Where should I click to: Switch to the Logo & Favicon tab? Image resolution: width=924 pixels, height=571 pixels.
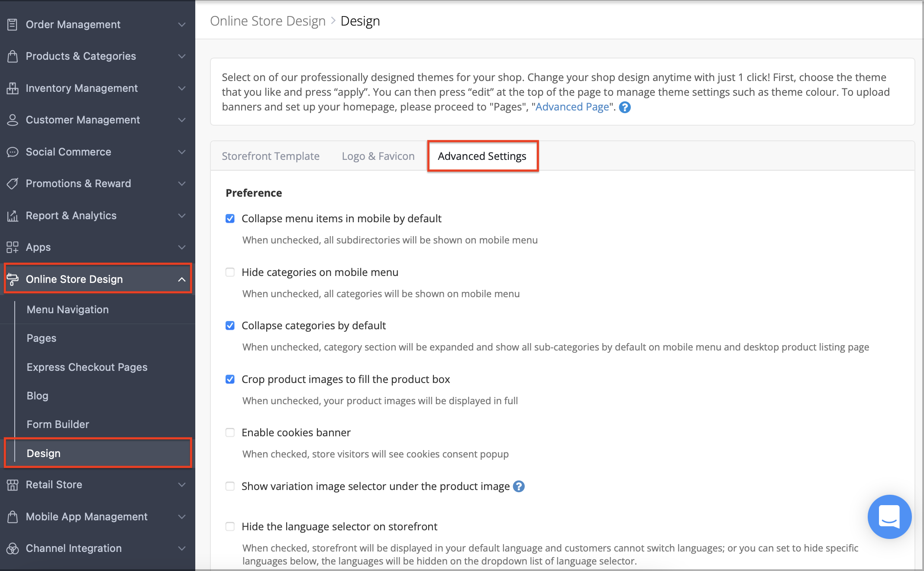click(378, 156)
